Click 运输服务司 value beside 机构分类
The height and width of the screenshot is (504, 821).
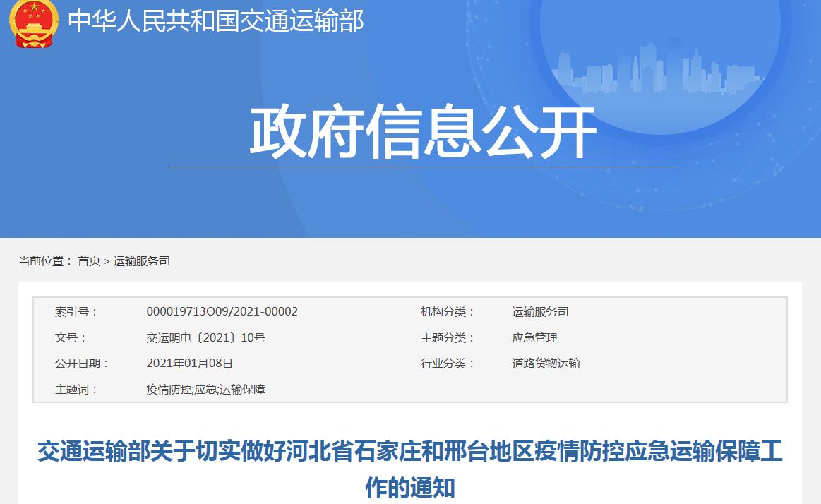pos(540,312)
